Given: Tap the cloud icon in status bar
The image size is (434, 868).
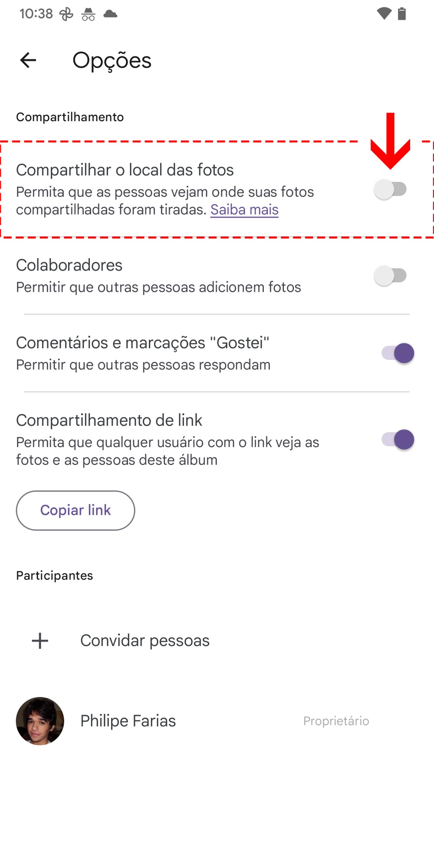Looking at the screenshot, I should 110,14.
